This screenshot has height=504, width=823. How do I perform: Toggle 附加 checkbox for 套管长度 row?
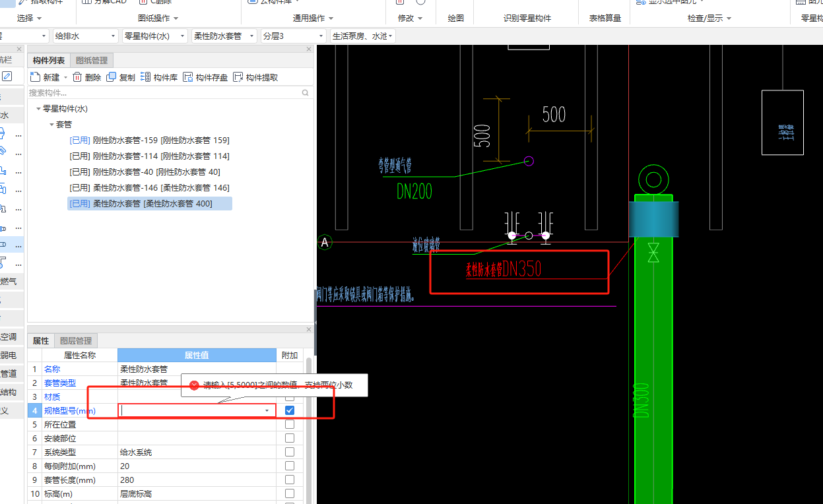coord(289,480)
